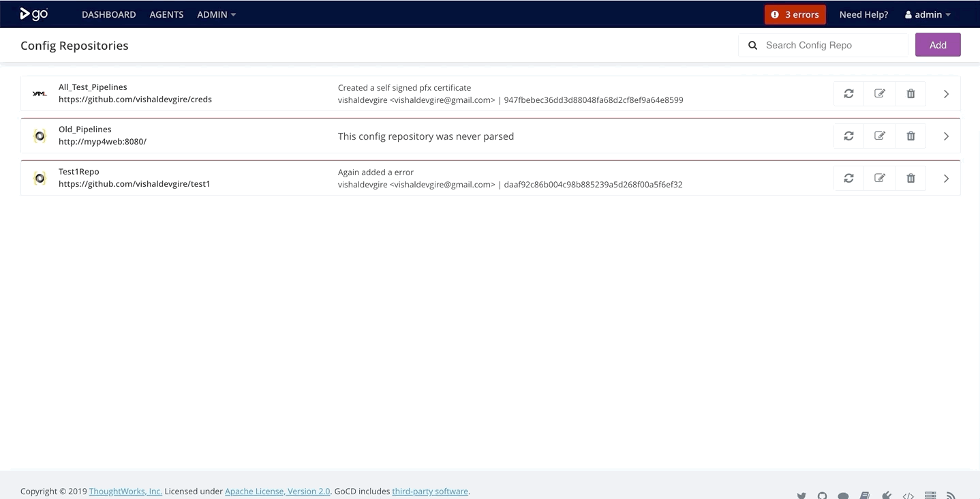980x499 pixels.
Task: Expand the Old_Pipelines row chevron
Action: click(946, 136)
